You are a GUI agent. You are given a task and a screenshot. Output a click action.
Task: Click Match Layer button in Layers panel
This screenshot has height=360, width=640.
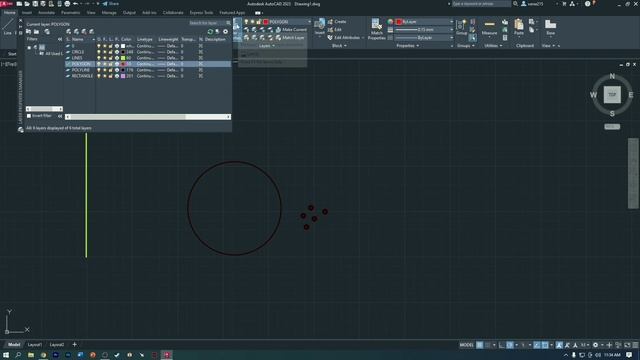(x=290, y=38)
